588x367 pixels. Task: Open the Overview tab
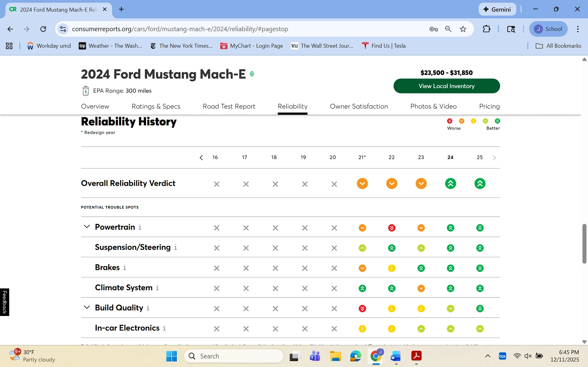(x=95, y=106)
